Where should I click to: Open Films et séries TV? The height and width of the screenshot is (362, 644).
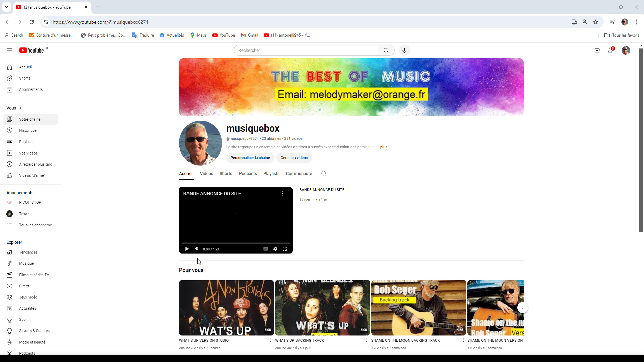pyautogui.click(x=31, y=275)
